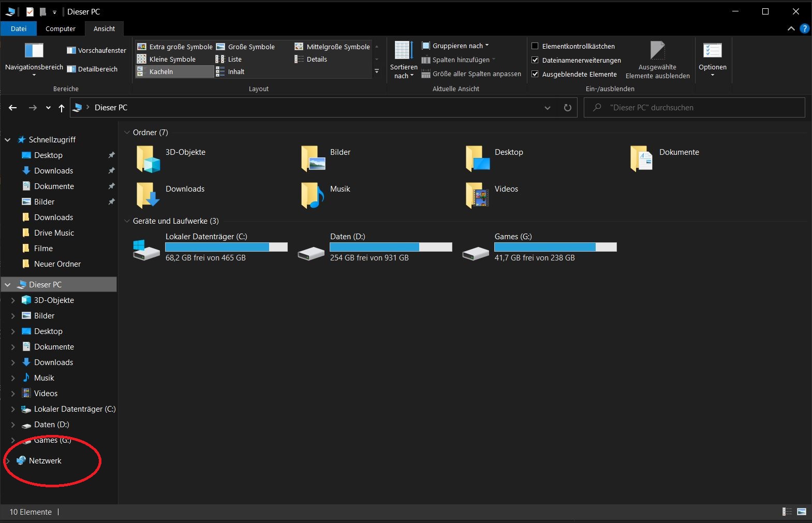The width and height of the screenshot is (812, 523).
Task: Collapse the Ordner (7) group
Action: [127, 133]
